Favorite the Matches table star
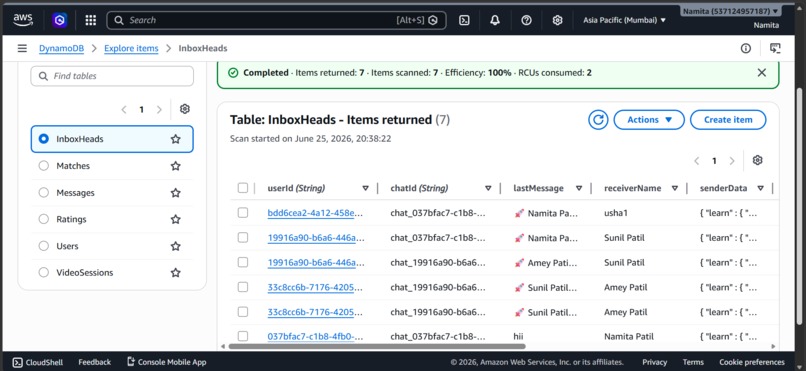 (176, 166)
